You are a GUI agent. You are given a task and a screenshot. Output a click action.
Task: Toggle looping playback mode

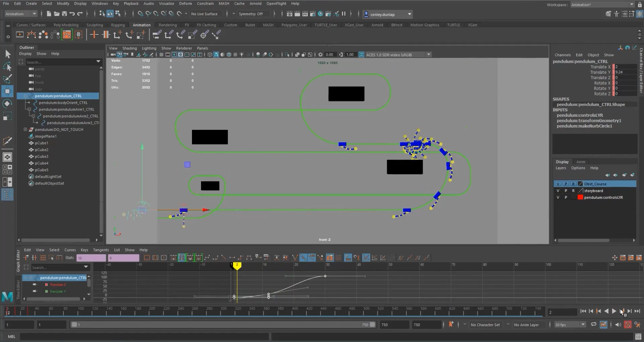point(593,325)
